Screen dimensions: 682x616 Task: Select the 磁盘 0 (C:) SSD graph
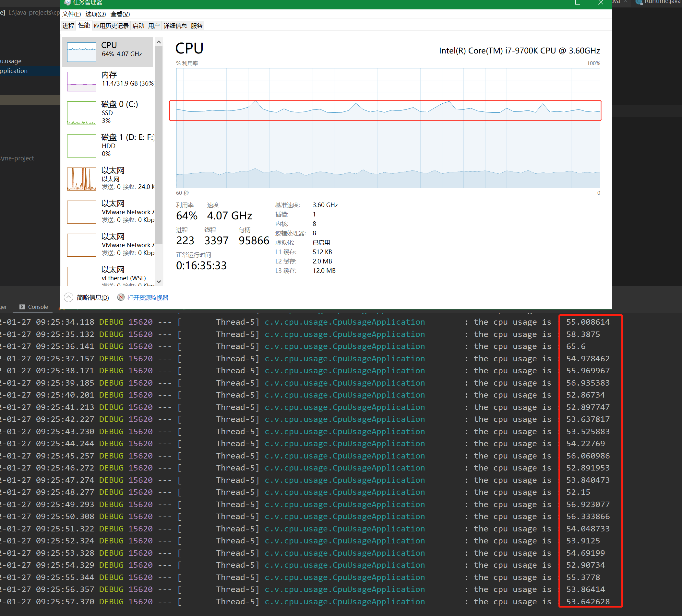pos(81,113)
